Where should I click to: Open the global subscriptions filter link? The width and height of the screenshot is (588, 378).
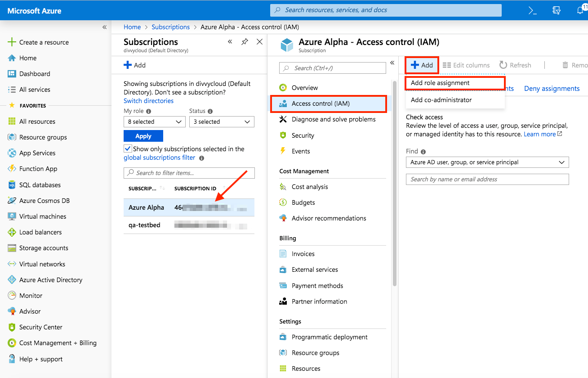[160, 157]
